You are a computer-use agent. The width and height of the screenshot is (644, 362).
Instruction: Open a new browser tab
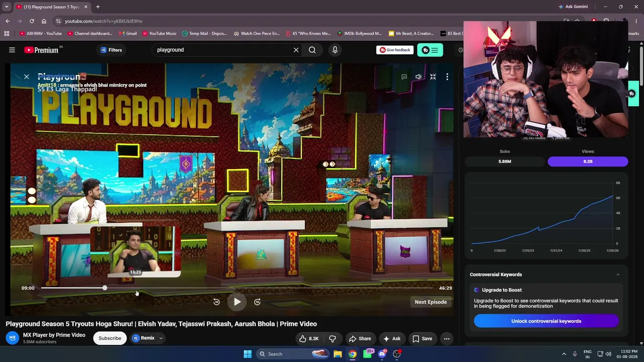pos(98,7)
